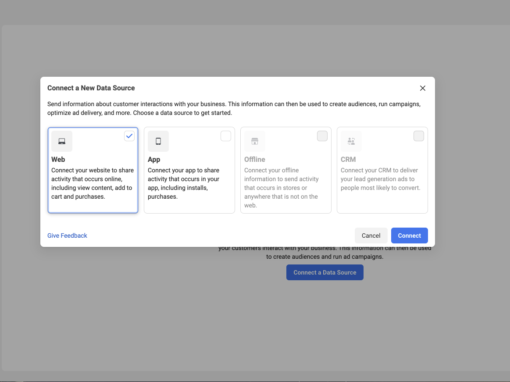Click the Cancel button
The height and width of the screenshot is (382, 510).
(371, 236)
